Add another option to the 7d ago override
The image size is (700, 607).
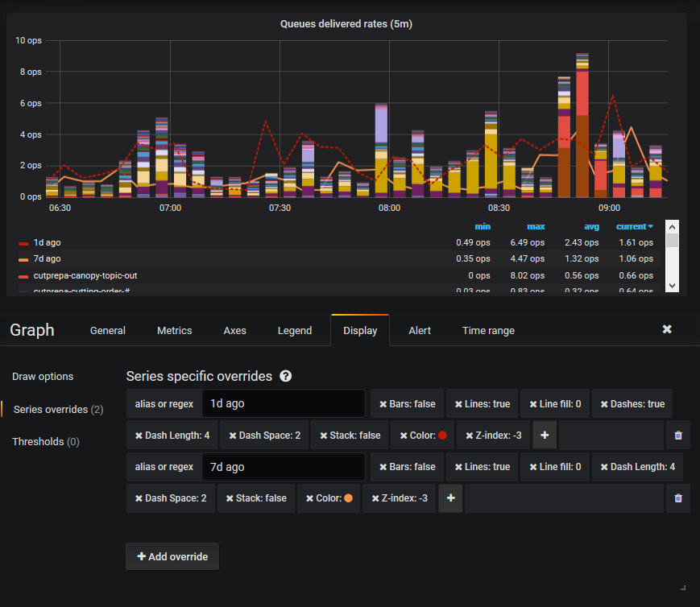[x=450, y=498]
